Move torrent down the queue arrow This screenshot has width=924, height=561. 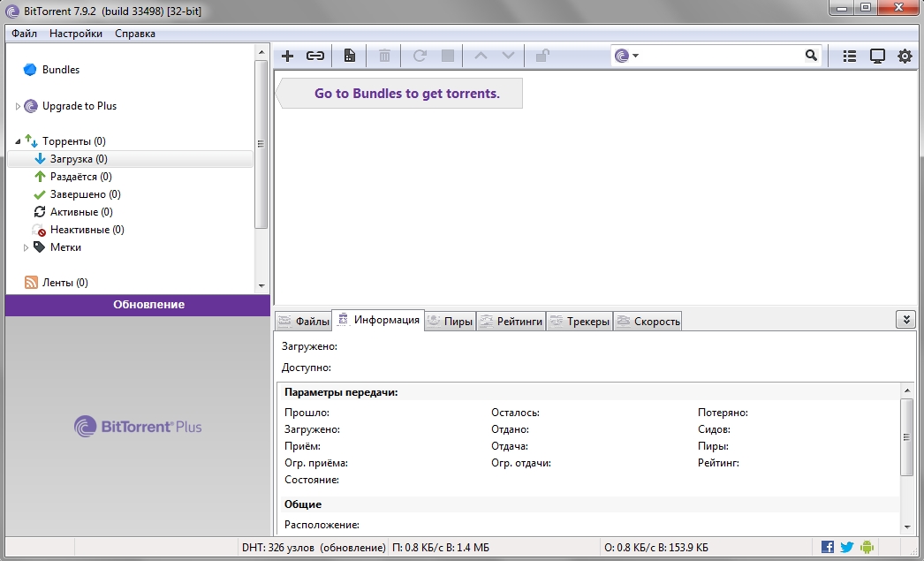click(x=508, y=56)
